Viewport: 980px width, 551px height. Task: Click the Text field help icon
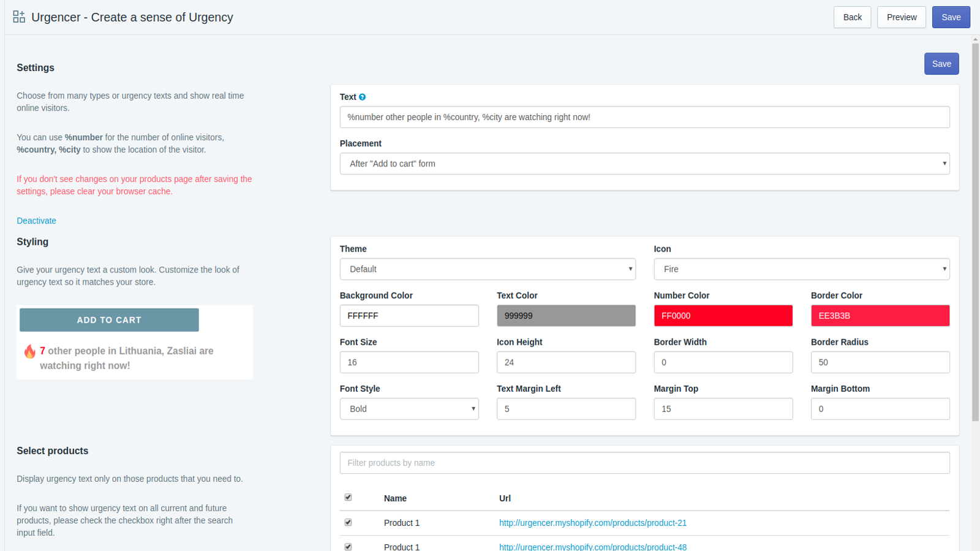tap(362, 97)
